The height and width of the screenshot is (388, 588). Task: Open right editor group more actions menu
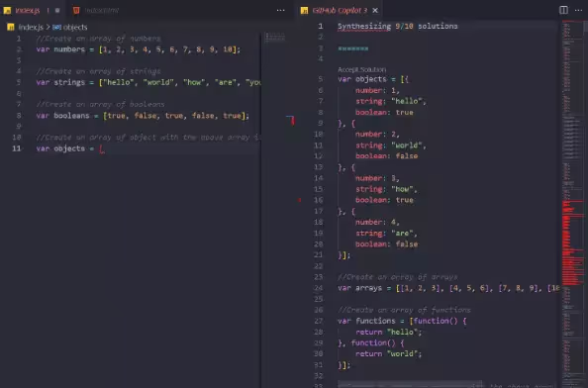tap(579, 10)
